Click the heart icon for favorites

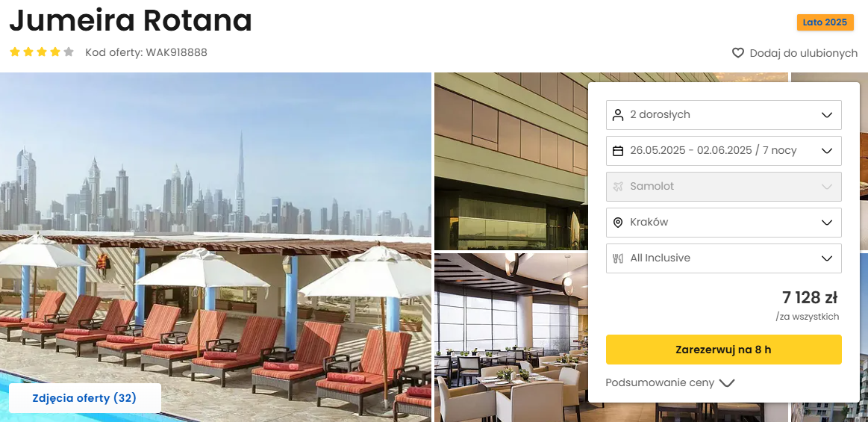738,53
